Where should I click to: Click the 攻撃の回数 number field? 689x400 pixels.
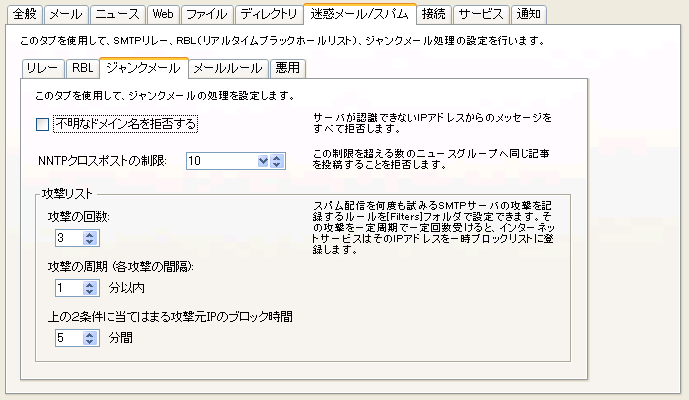[68, 238]
